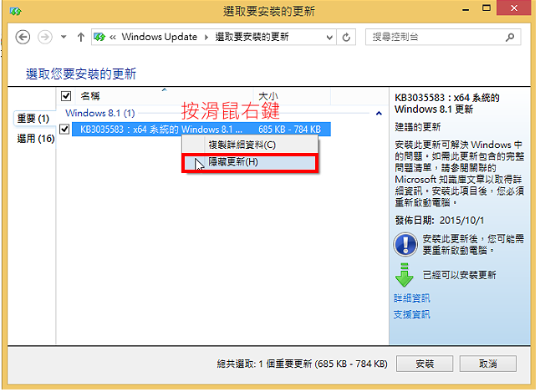
Task: Click the Forward navigation arrow
Action: (45, 37)
